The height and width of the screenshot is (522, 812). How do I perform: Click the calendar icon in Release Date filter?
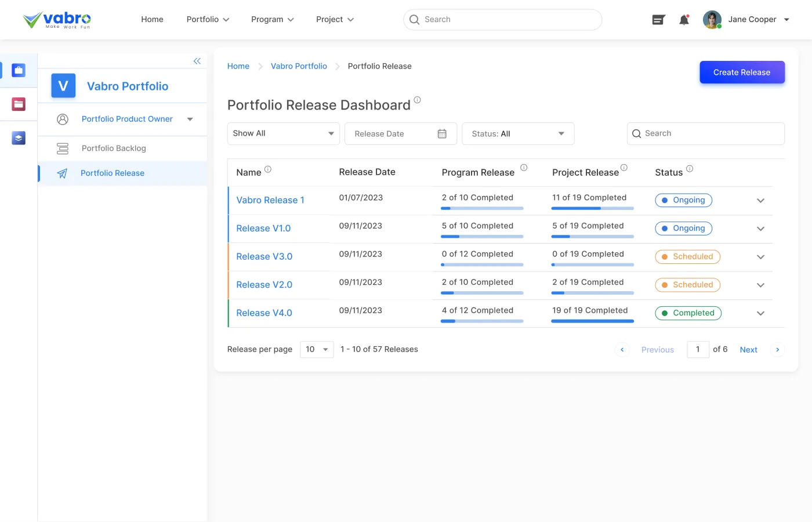click(441, 133)
